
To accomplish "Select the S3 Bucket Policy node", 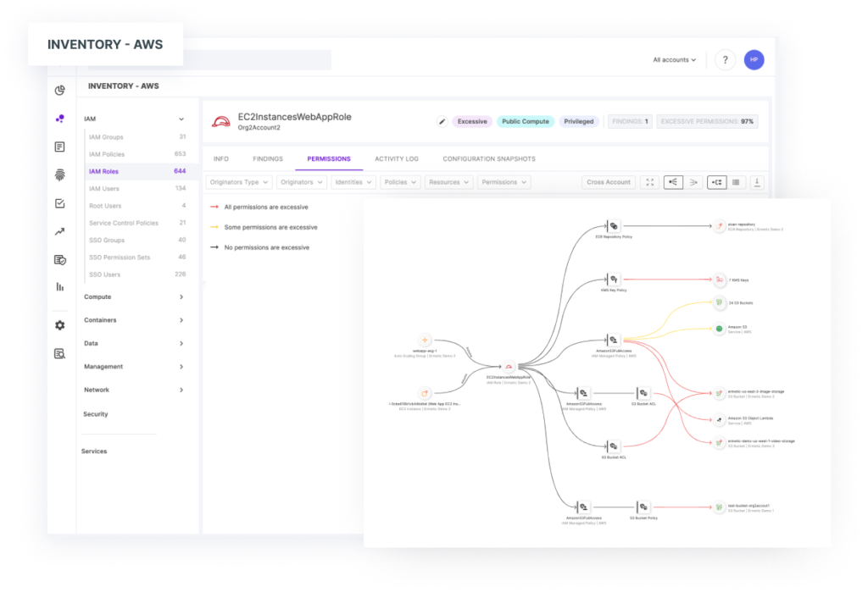I will pyautogui.click(x=643, y=507).
